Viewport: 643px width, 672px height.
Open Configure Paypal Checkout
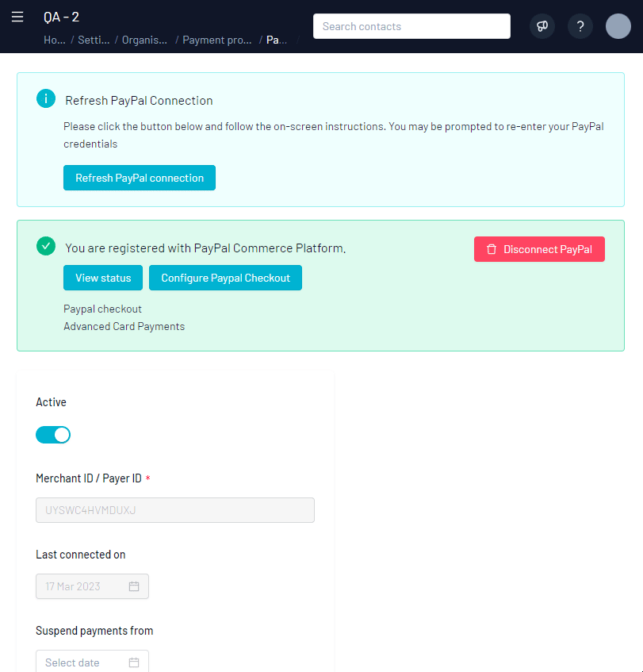tap(225, 278)
